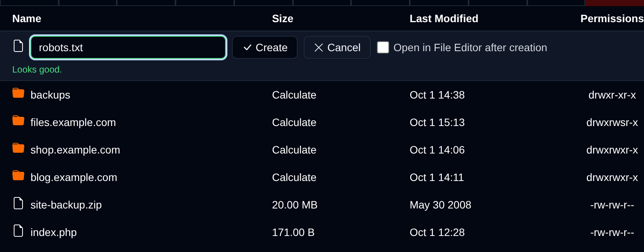Screen dimensions: 644x252
Task: Click the Looks good validation message
Action: pyautogui.click(x=37, y=69)
